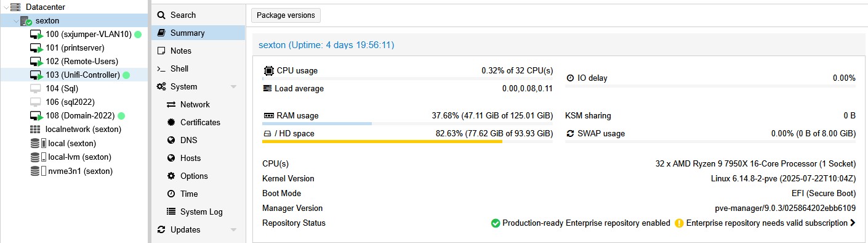Click the Certificates badge icon
The height and width of the screenshot is (243, 868).
coord(171,122)
